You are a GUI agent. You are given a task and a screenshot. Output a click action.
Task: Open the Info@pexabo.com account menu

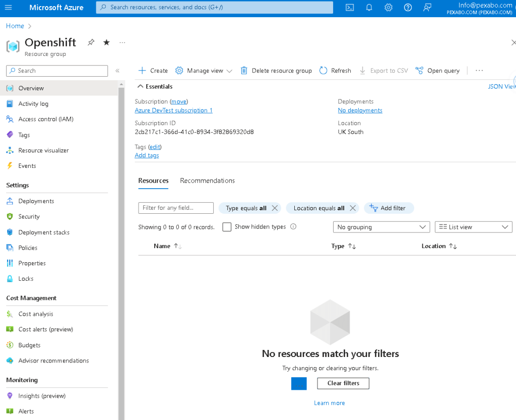[x=480, y=8]
